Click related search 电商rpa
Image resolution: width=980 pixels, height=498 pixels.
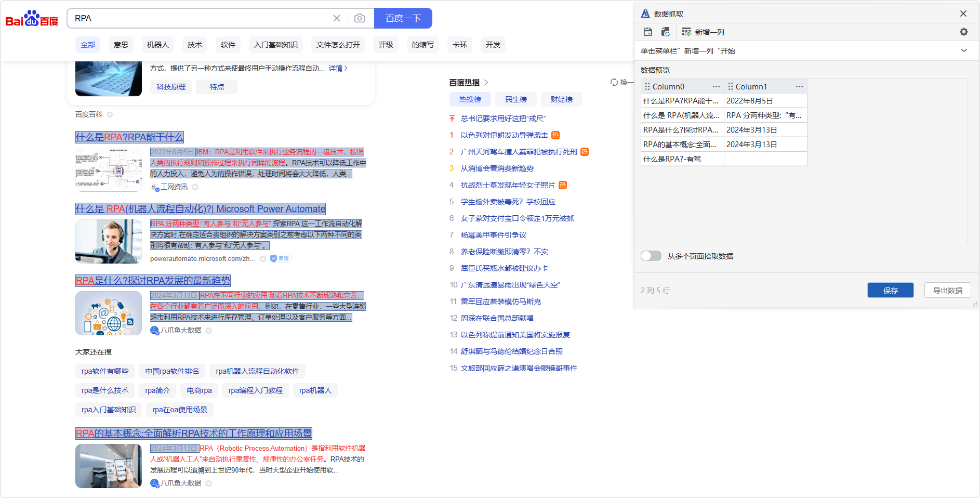pos(200,390)
